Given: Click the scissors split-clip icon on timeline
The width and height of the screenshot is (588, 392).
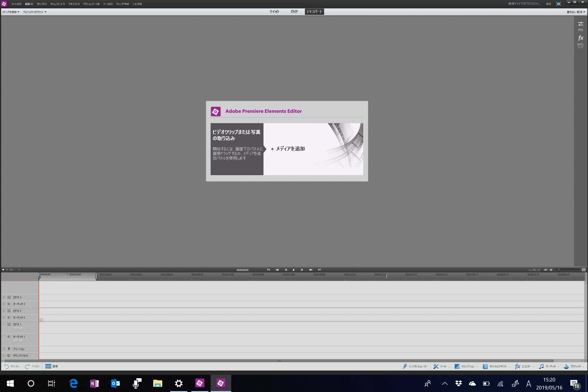Looking at the screenshot, I should (x=41, y=320).
